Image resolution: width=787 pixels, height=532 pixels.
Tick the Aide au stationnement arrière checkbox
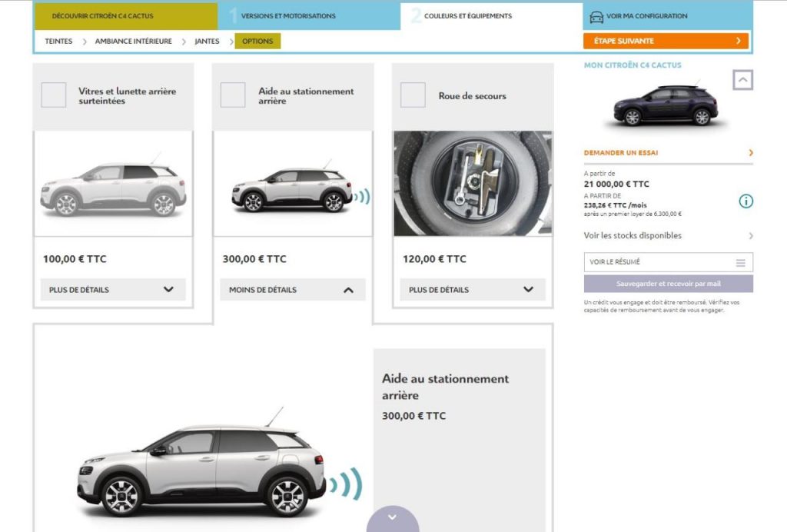(233, 95)
